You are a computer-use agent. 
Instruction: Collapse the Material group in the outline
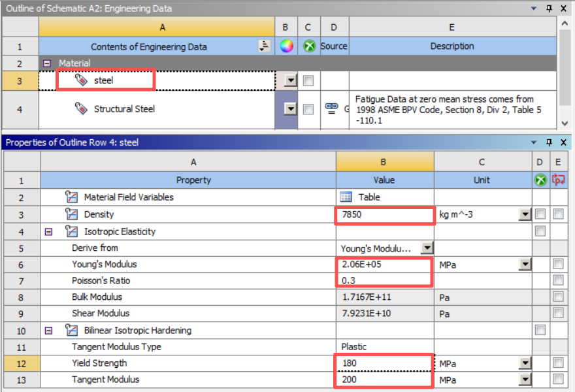[47, 63]
